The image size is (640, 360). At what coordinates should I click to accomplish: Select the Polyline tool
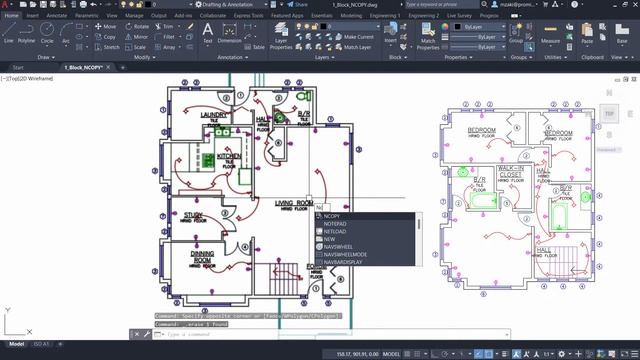pos(26,33)
